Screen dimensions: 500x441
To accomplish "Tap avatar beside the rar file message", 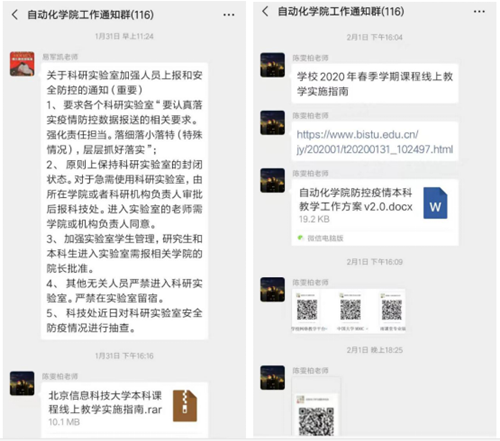I will click(22, 383).
